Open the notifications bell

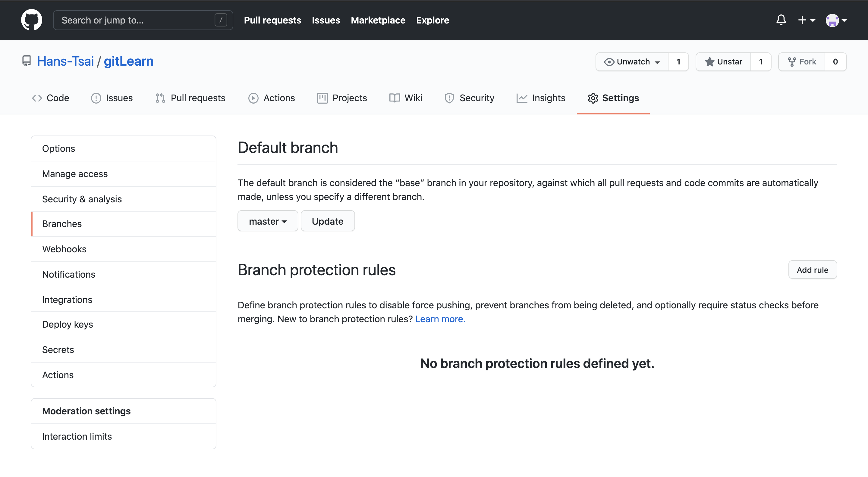(781, 20)
